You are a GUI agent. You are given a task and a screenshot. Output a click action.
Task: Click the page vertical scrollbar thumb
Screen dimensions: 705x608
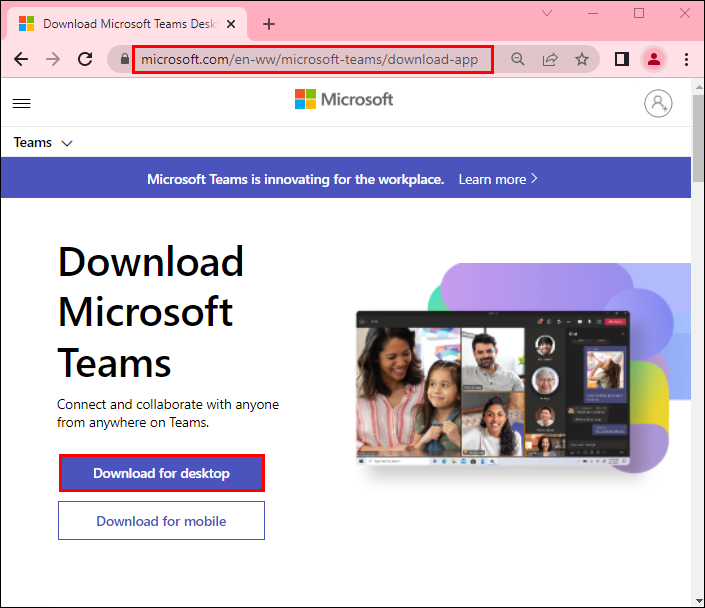(698, 139)
